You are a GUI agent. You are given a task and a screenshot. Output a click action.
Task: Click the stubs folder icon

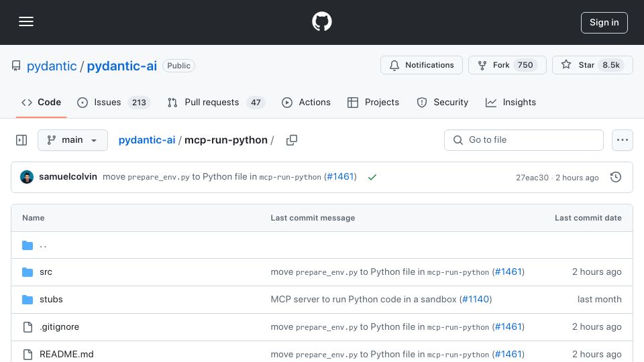tap(28, 300)
